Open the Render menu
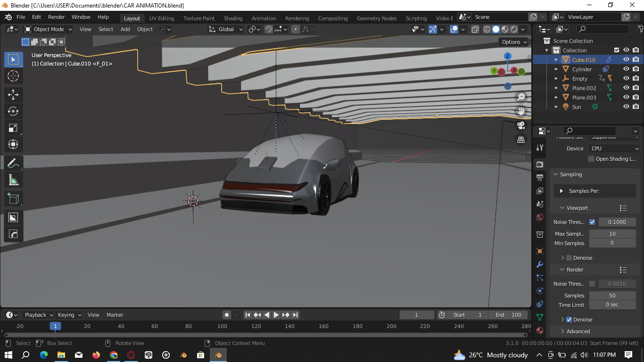This screenshot has height=362, width=644. [57, 17]
